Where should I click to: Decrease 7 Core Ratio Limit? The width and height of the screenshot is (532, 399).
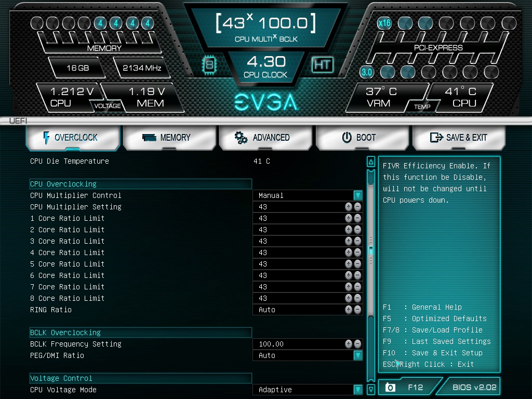click(x=357, y=287)
